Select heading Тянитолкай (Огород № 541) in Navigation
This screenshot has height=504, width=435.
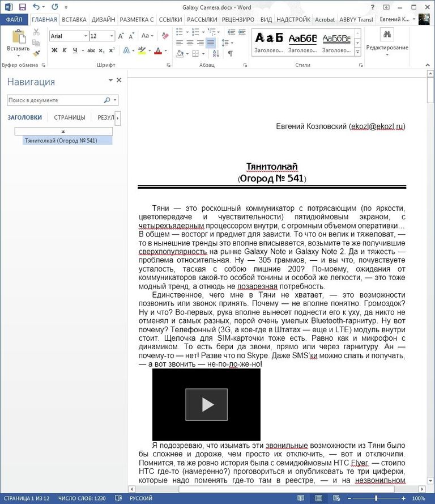point(67,141)
